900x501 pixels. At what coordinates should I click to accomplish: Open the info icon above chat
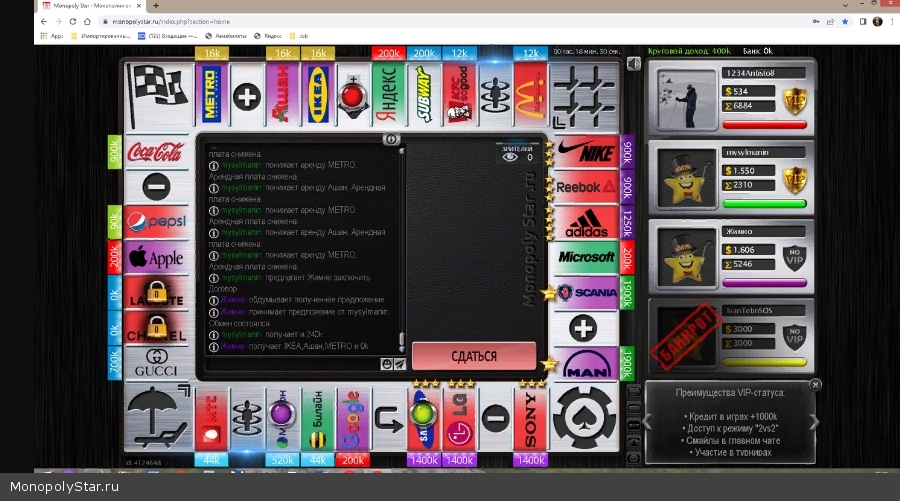391,139
